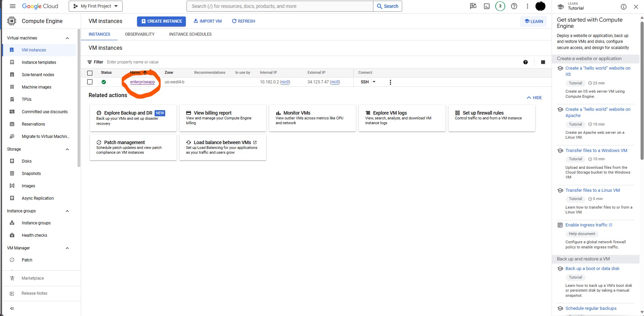
Task: Switch to the Instances tab
Action: pos(99,34)
